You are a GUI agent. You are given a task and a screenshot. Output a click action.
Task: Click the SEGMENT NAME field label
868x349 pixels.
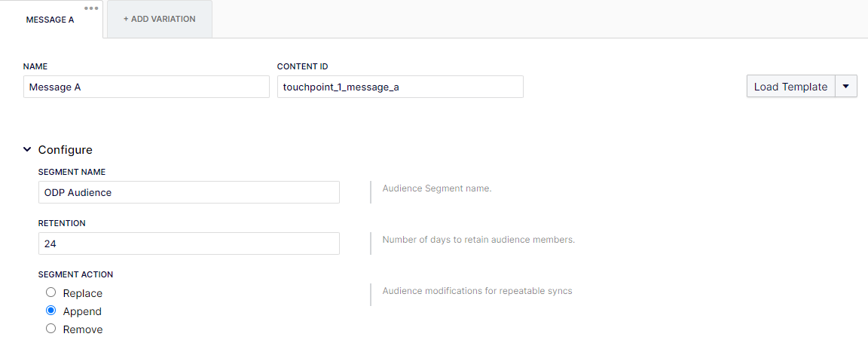pyautogui.click(x=72, y=172)
